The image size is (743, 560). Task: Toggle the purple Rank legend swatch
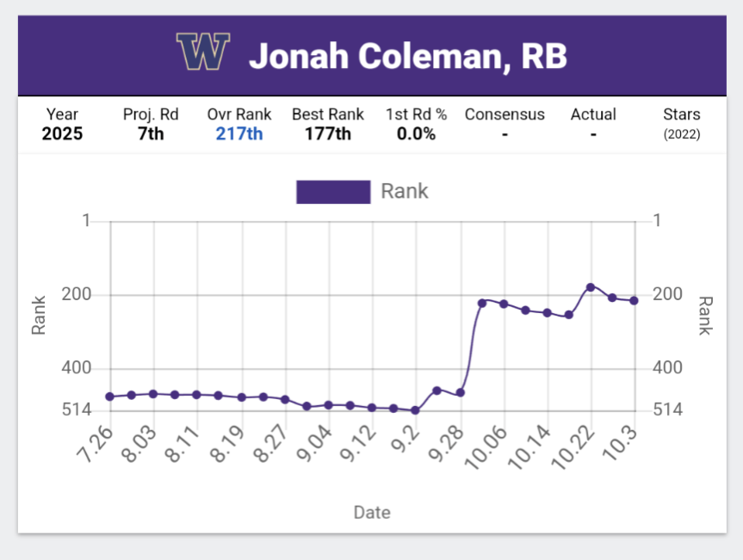(332, 192)
